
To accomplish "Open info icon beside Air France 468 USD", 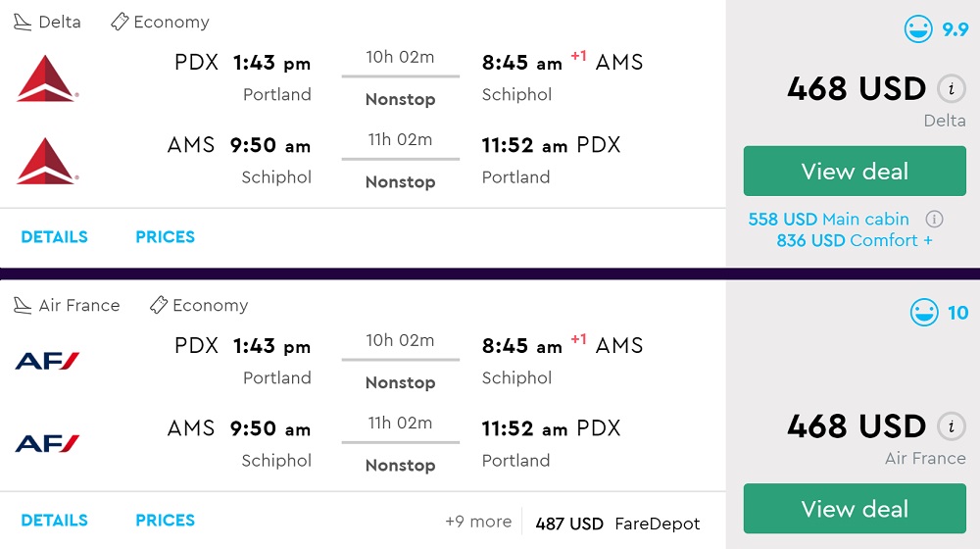I will [x=949, y=426].
